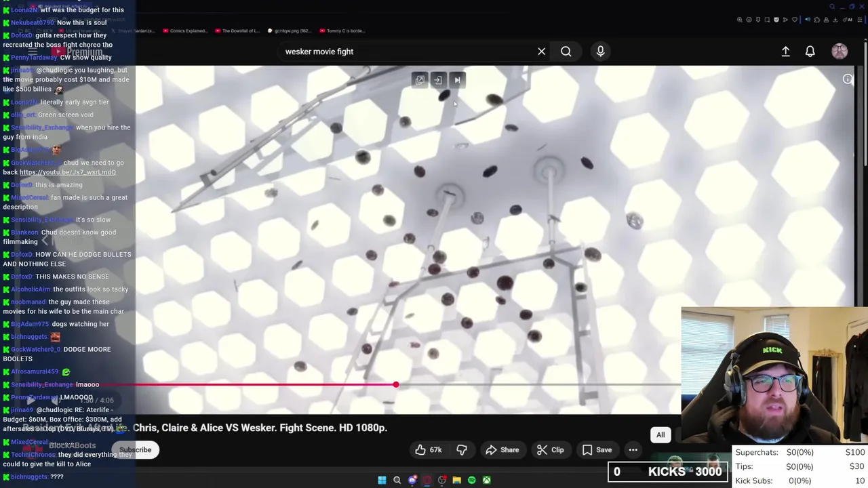Open the OBS taskbar icon

(x=441, y=480)
